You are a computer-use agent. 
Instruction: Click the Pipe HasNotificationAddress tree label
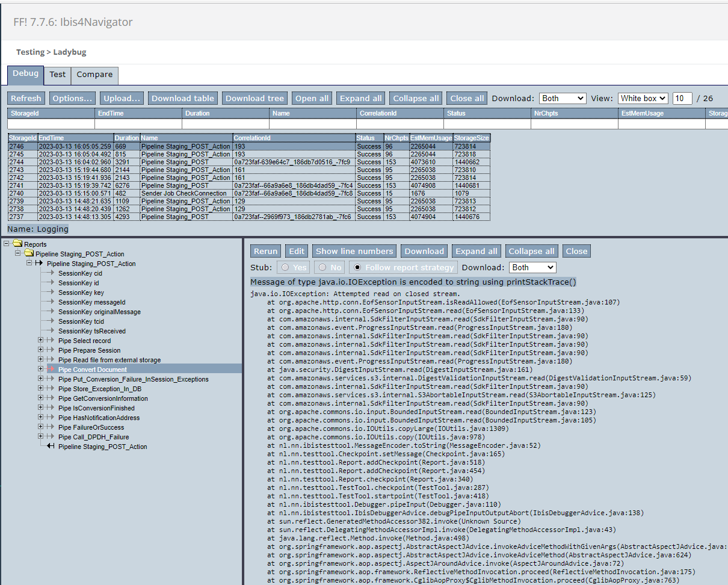[99, 418]
